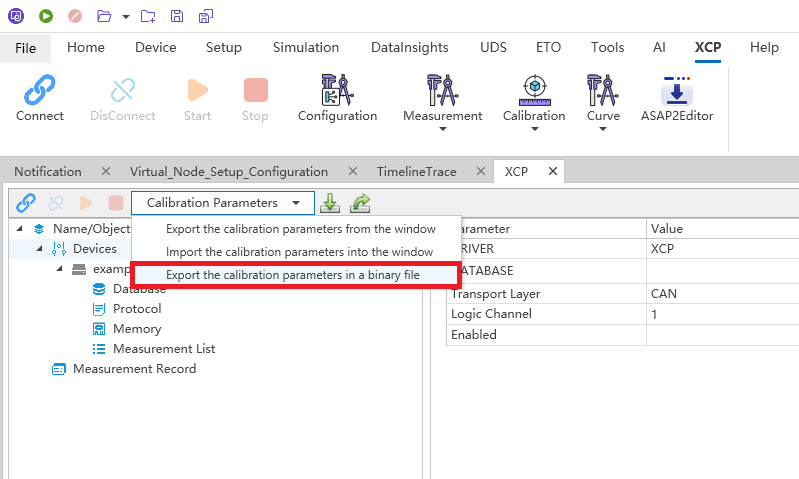Switch to the Home ribbon tab
The width and height of the screenshot is (799, 479).
pos(86,47)
